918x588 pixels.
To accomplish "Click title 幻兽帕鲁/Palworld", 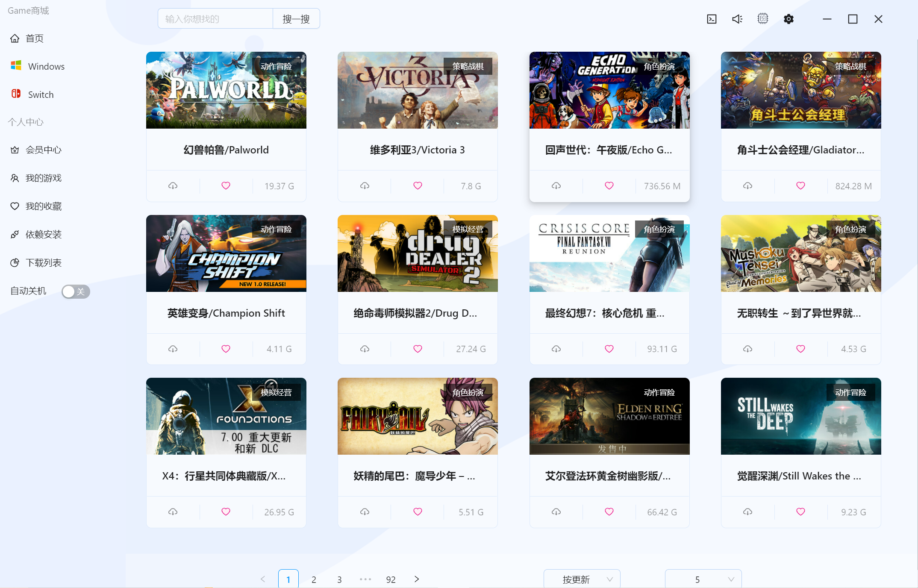I will point(226,150).
